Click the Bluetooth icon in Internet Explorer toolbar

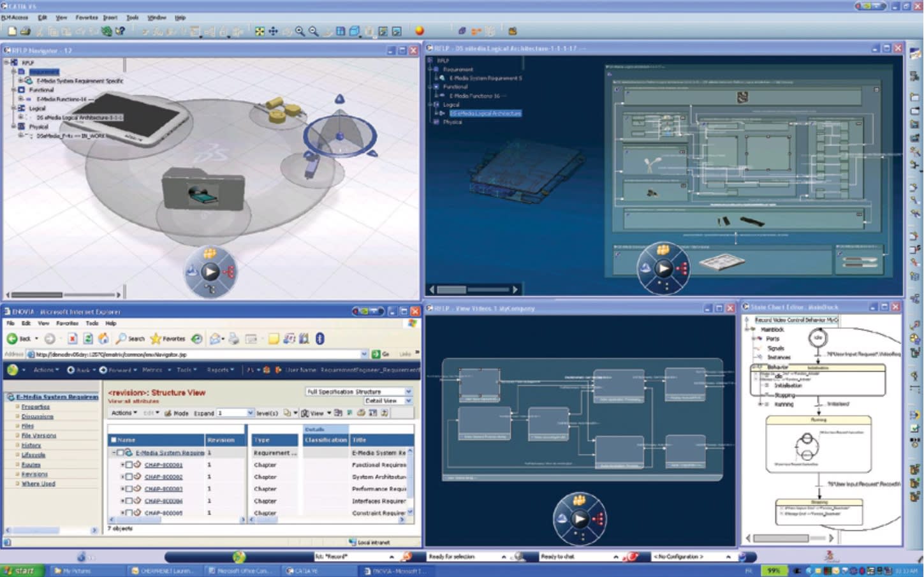click(319, 339)
